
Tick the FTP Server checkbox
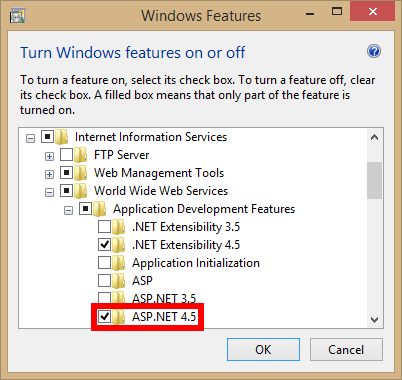coord(66,155)
